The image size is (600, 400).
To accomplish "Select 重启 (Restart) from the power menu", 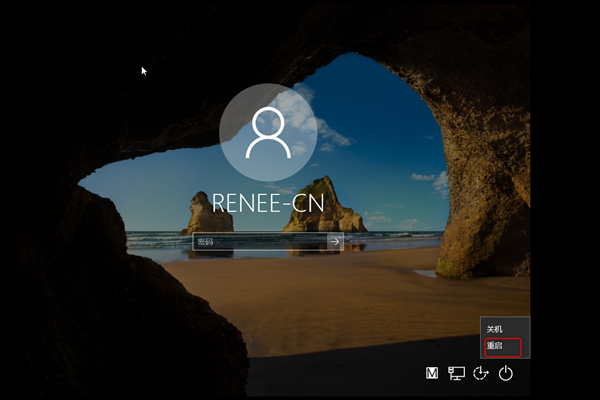I will (503, 346).
